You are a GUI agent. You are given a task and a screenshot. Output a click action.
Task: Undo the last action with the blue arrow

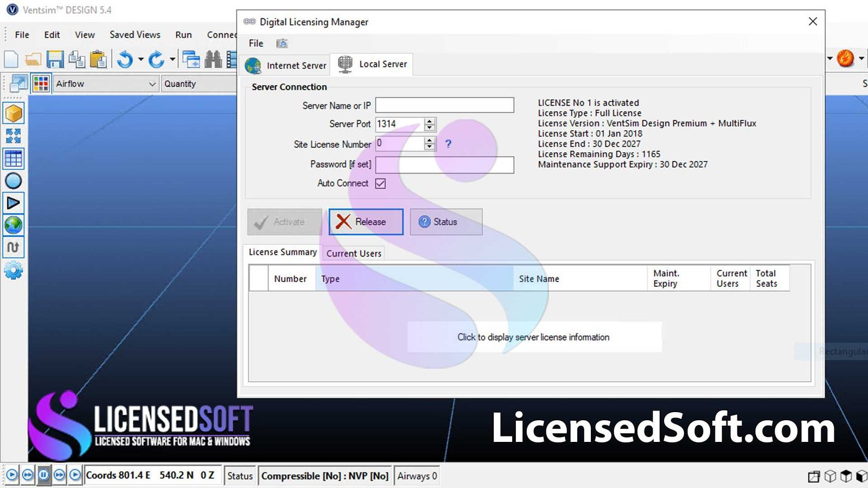click(125, 59)
